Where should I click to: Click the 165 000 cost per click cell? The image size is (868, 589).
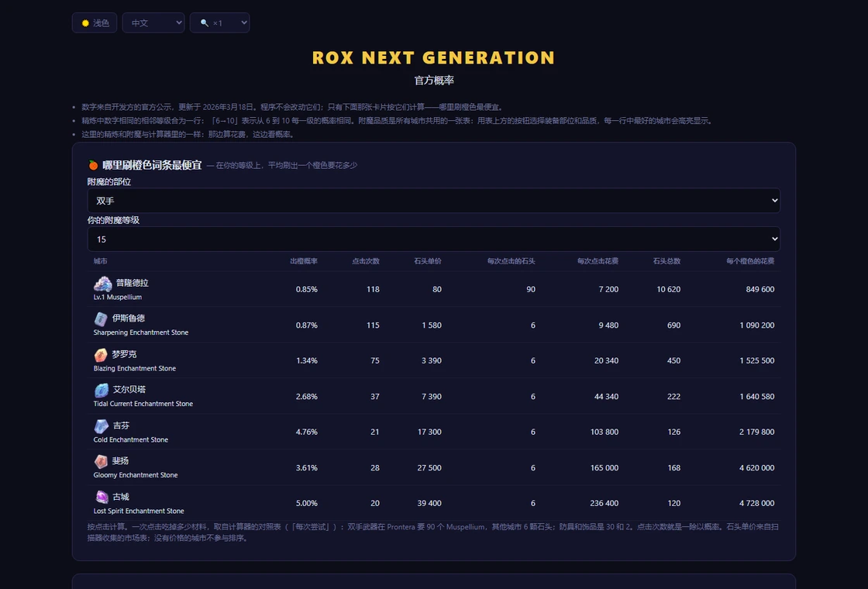coord(604,468)
